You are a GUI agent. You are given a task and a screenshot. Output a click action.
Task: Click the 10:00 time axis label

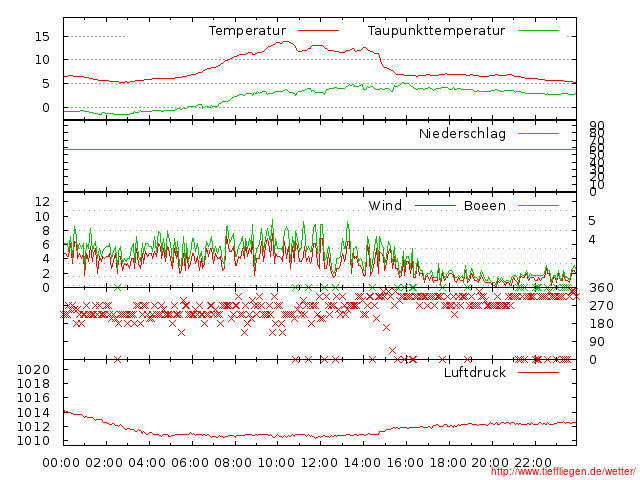(x=276, y=463)
